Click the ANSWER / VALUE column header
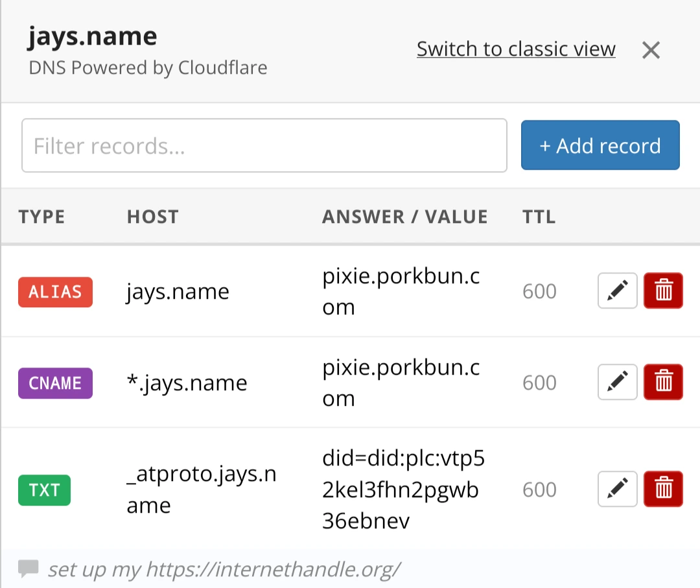The width and height of the screenshot is (700, 588). (x=404, y=217)
